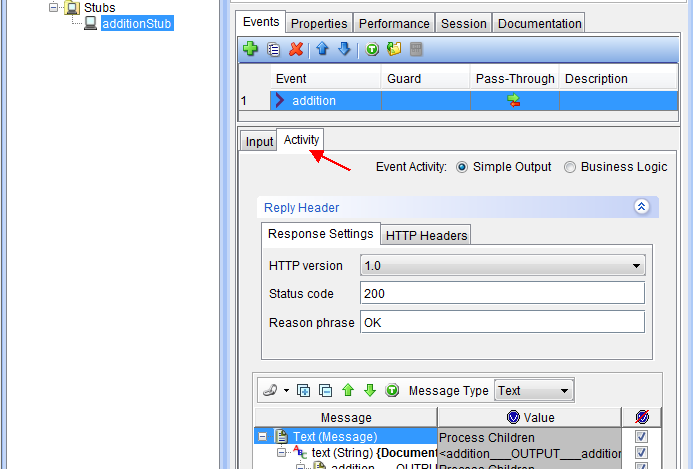Open the HTTP Headers tab
The height and width of the screenshot is (469, 693).
tap(426, 236)
